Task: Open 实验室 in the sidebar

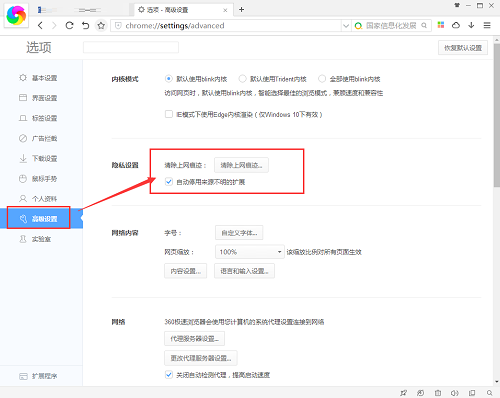Action: pyautogui.click(x=41, y=239)
